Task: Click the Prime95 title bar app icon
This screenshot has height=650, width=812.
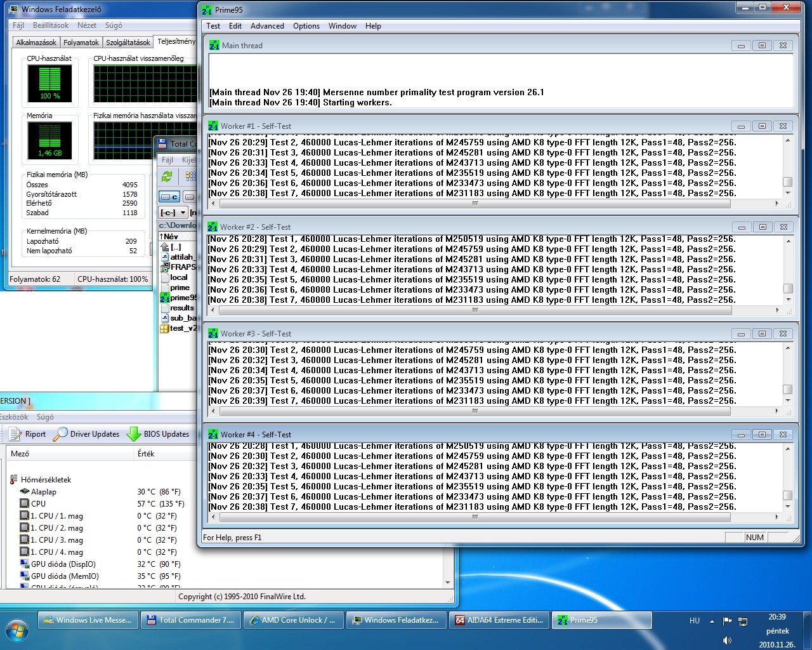Action: pyautogui.click(x=207, y=10)
